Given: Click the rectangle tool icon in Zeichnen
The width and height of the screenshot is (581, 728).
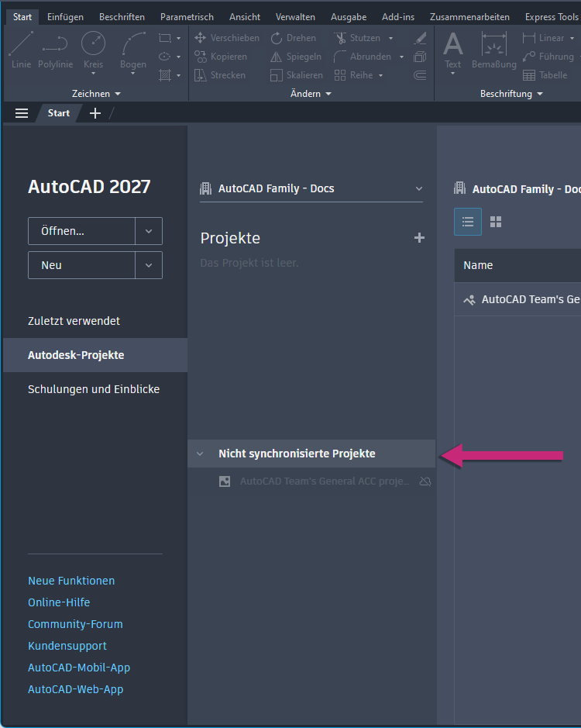Looking at the screenshot, I should (x=165, y=38).
